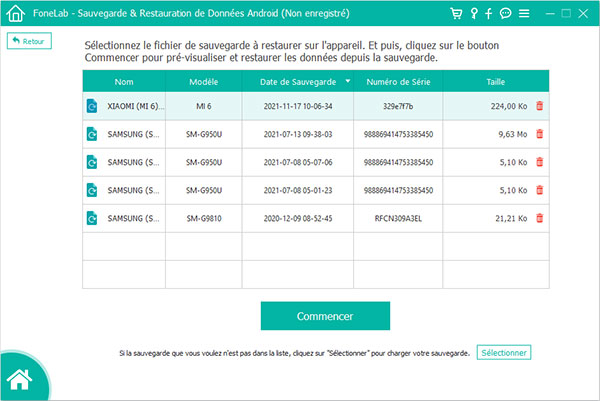Open the shopping cart purchase icon

tap(456, 14)
